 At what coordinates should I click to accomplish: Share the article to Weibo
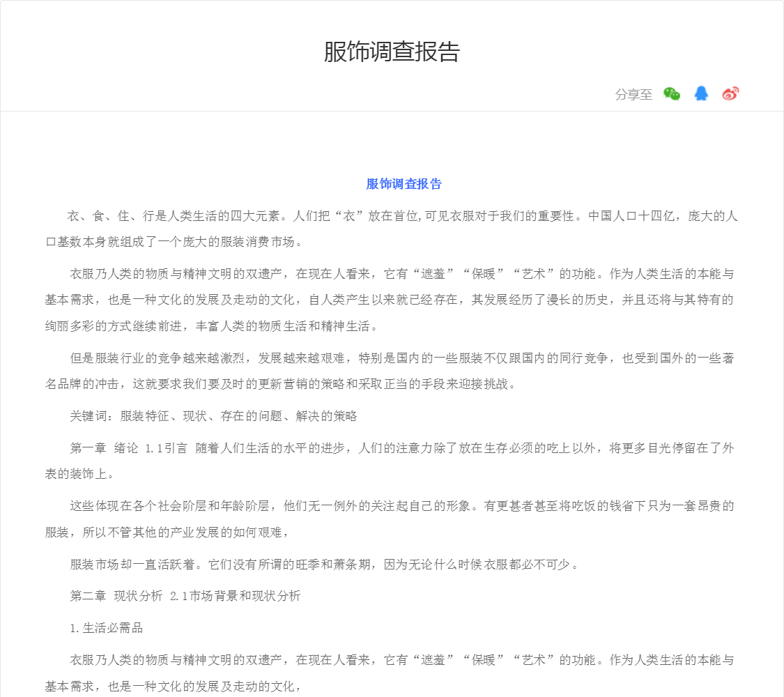point(730,94)
